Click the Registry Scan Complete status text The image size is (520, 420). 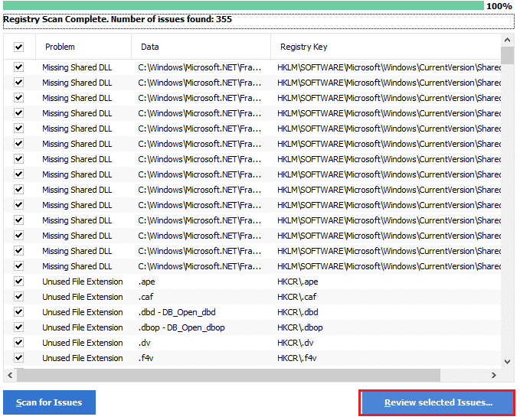tap(117, 19)
